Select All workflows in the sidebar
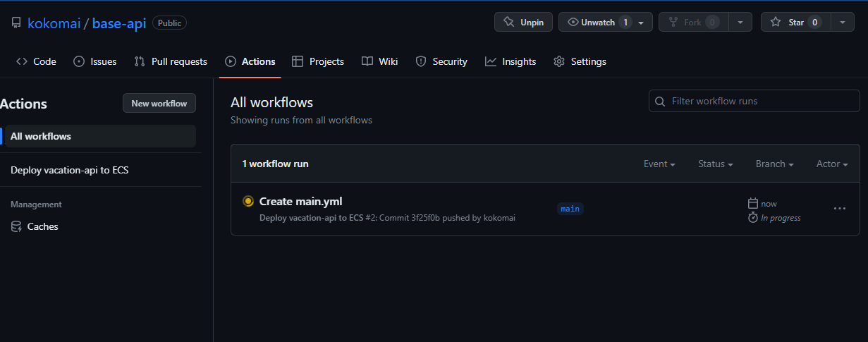Screen dimensions: 868x342 tap(99, 136)
